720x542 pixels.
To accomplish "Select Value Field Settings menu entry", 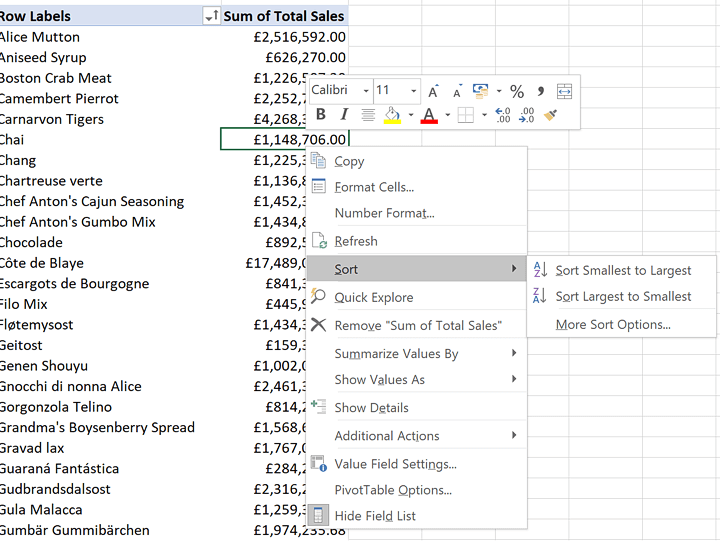I will tap(395, 464).
